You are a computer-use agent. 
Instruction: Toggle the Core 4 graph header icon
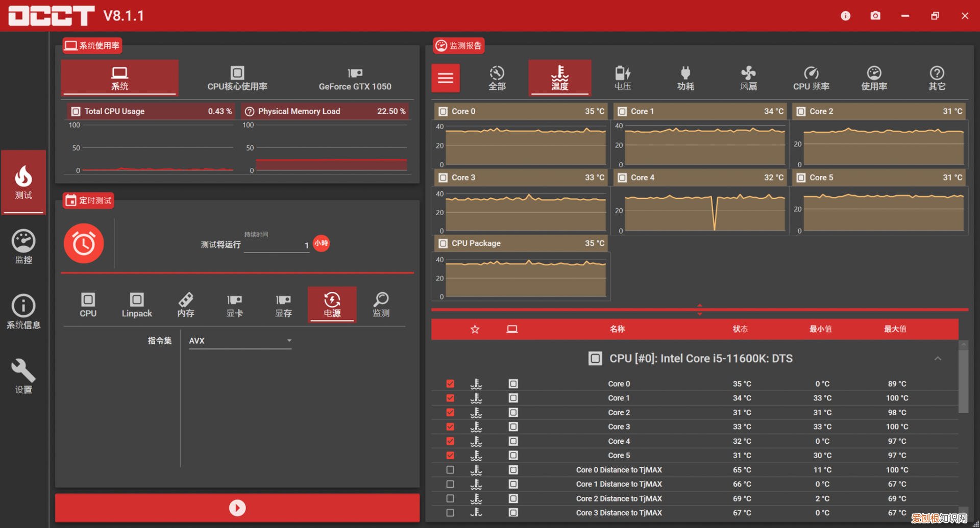[x=622, y=178]
